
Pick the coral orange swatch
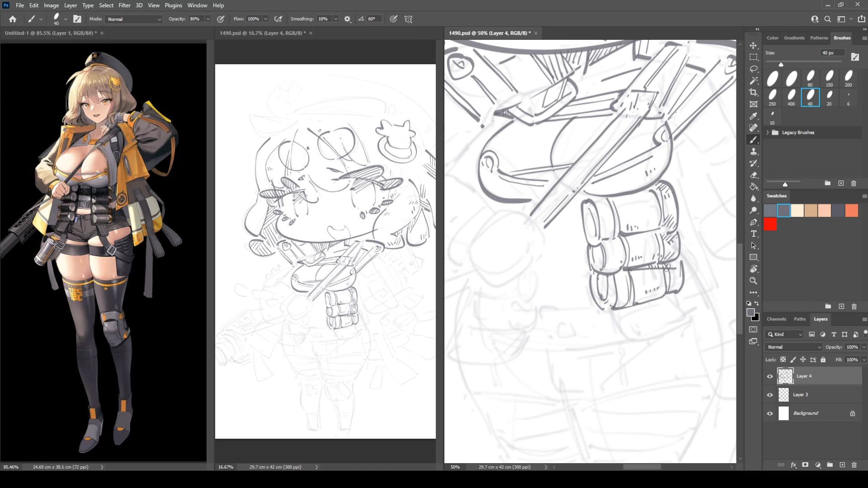pyautogui.click(x=852, y=211)
